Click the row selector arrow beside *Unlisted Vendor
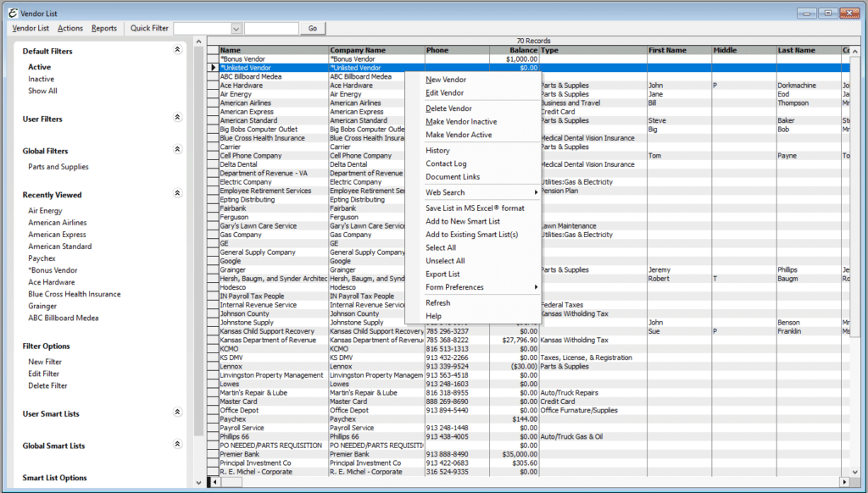This screenshot has width=868, height=493. [x=213, y=67]
